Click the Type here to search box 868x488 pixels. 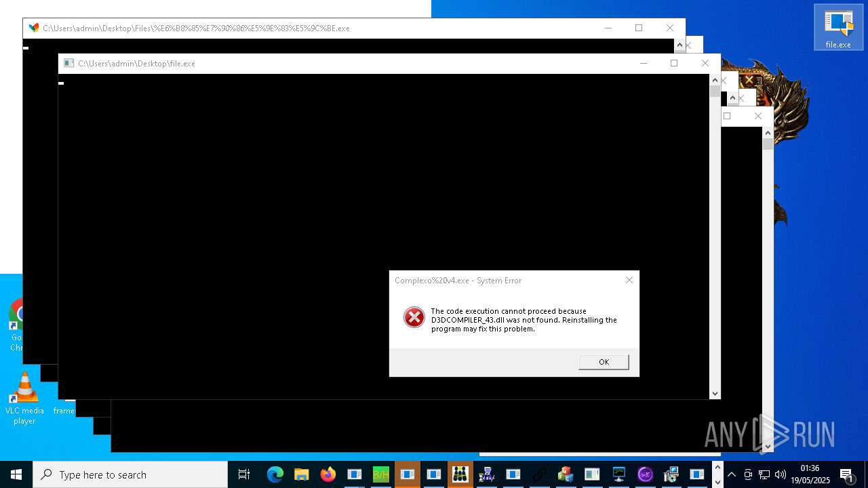130,474
